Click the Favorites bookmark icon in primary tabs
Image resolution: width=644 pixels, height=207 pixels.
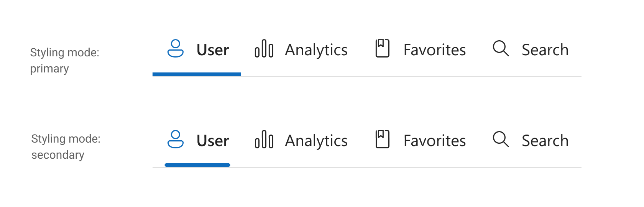point(382,48)
